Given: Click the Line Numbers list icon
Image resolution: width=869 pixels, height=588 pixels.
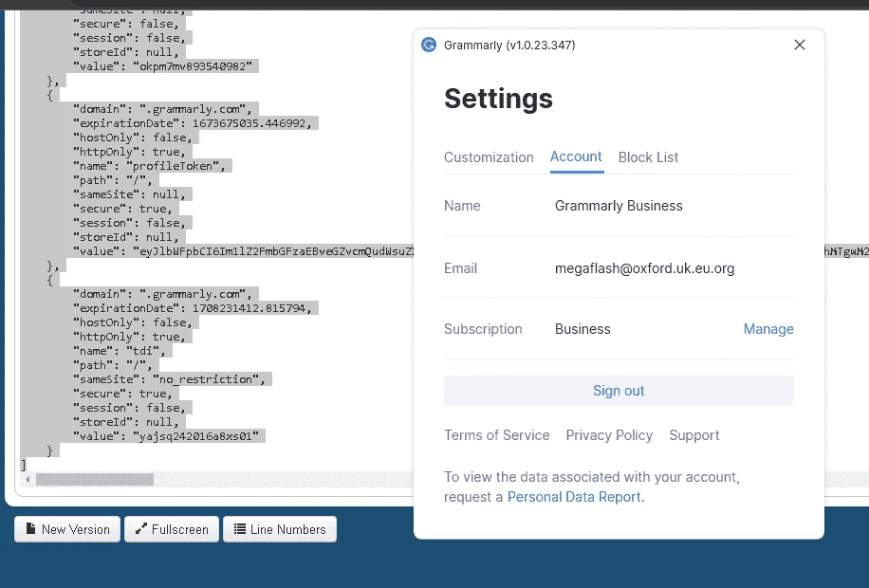Looking at the screenshot, I should (x=239, y=528).
